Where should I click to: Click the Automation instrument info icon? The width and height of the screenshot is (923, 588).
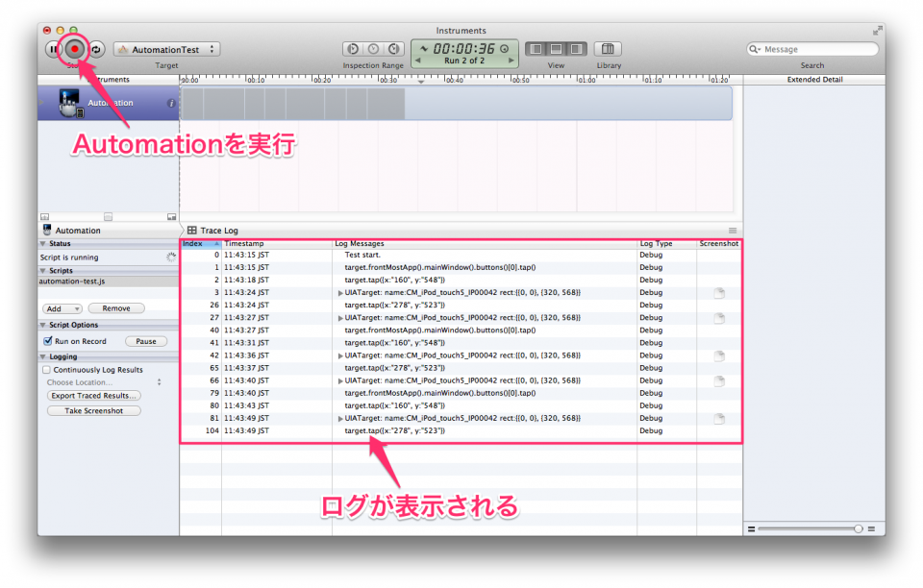point(171,103)
